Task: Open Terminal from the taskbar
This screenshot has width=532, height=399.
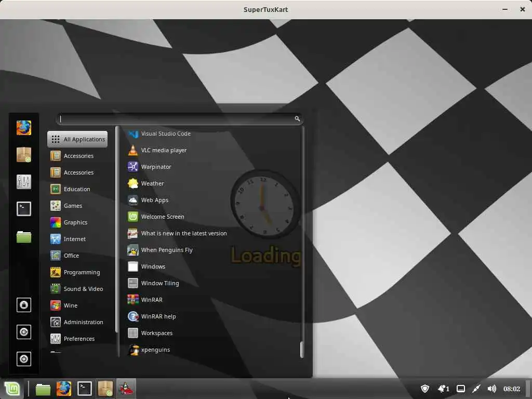Action: (x=85, y=389)
